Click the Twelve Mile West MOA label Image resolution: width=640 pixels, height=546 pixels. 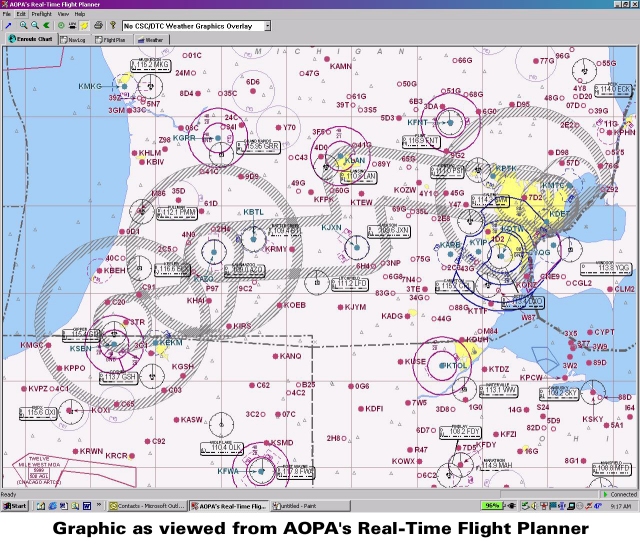[x=39, y=470]
